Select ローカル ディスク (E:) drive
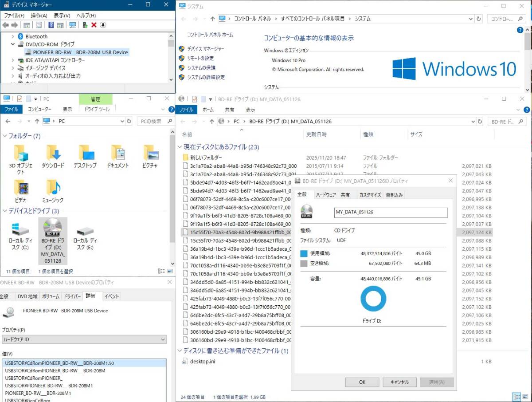 pyautogui.click(x=85, y=236)
